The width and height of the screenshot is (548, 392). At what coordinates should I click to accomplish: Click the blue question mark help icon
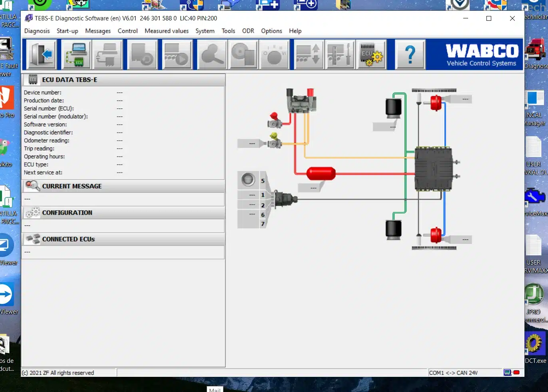tap(410, 55)
